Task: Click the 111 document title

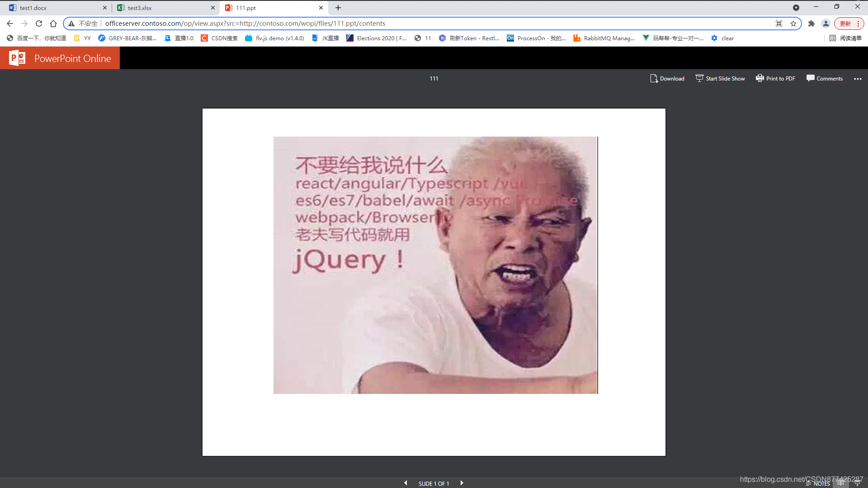Action: click(x=434, y=79)
